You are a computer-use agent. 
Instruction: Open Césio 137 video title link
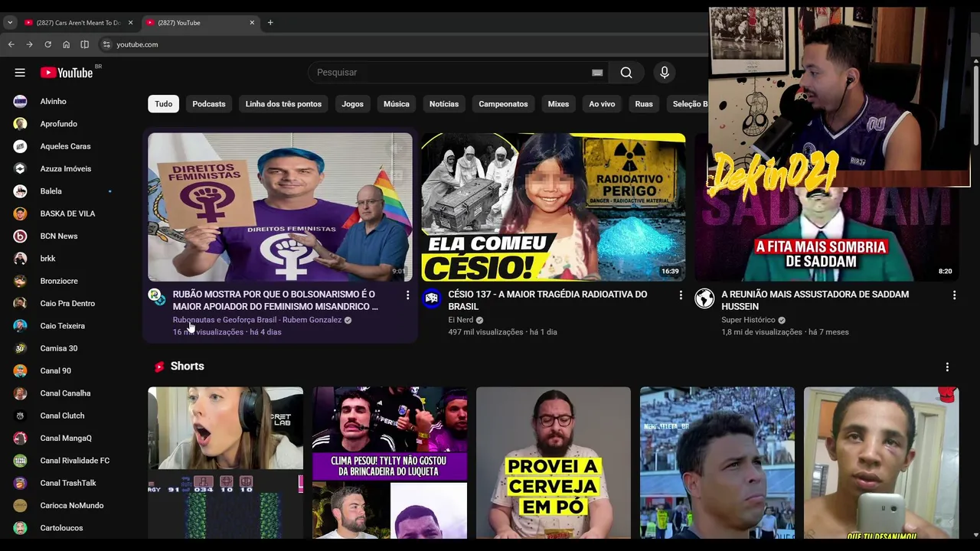(547, 300)
